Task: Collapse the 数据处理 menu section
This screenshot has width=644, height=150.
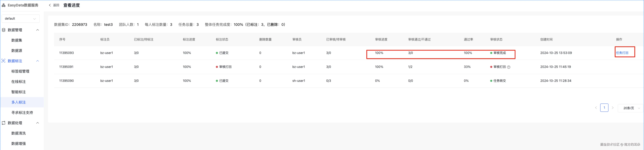Action: pyautogui.click(x=37, y=123)
